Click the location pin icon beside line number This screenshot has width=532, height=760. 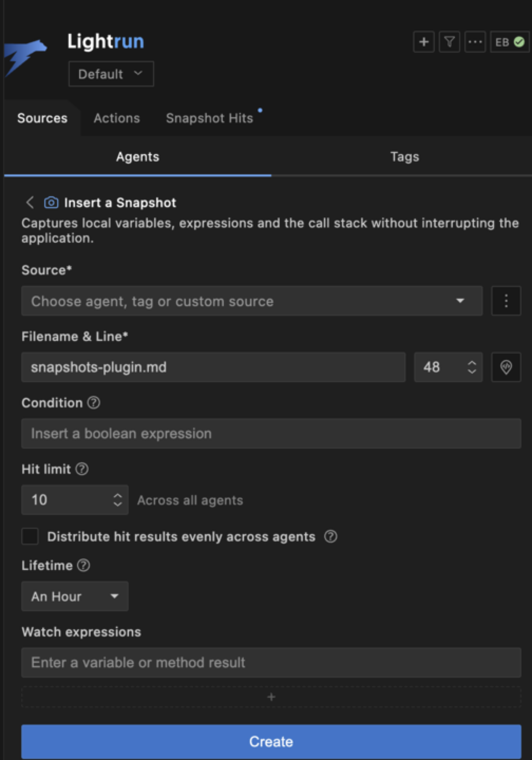click(x=506, y=367)
